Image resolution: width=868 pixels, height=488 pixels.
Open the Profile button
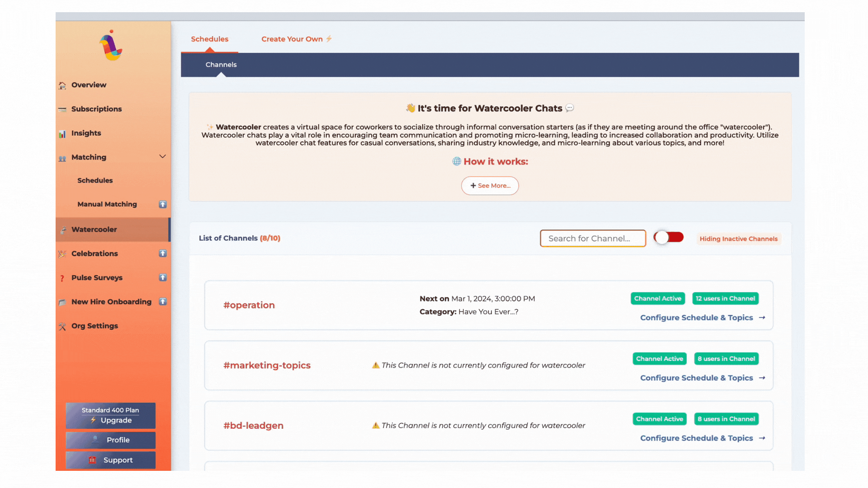pos(110,440)
